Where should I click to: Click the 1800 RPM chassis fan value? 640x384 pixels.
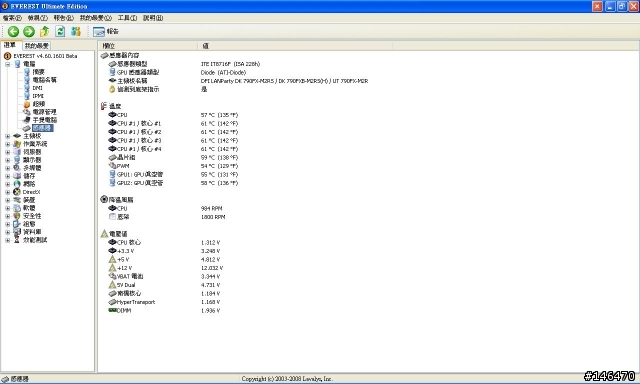pyautogui.click(x=213, y=217)
